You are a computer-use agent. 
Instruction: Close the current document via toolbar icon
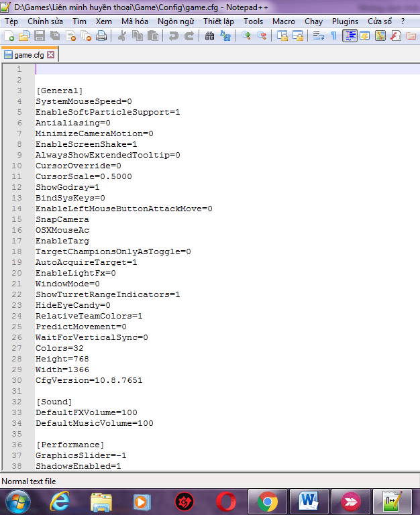[70, 36]
